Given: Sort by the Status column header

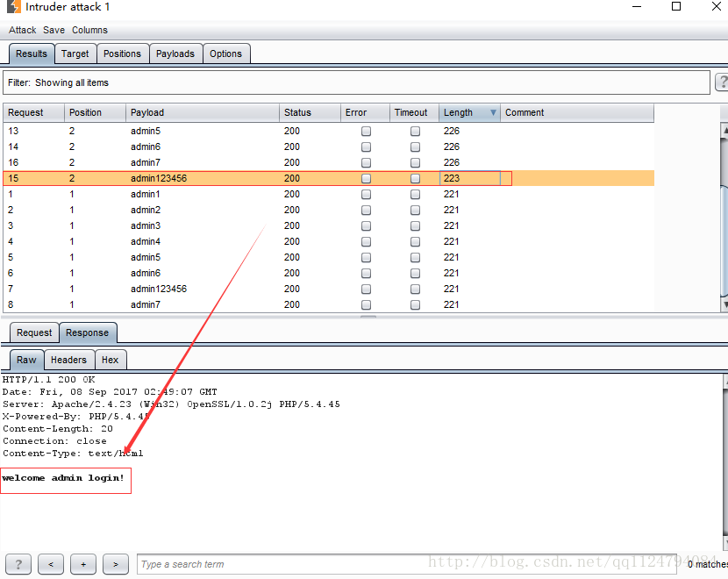Looking at the screenshot, I should [x=310, y=112].
